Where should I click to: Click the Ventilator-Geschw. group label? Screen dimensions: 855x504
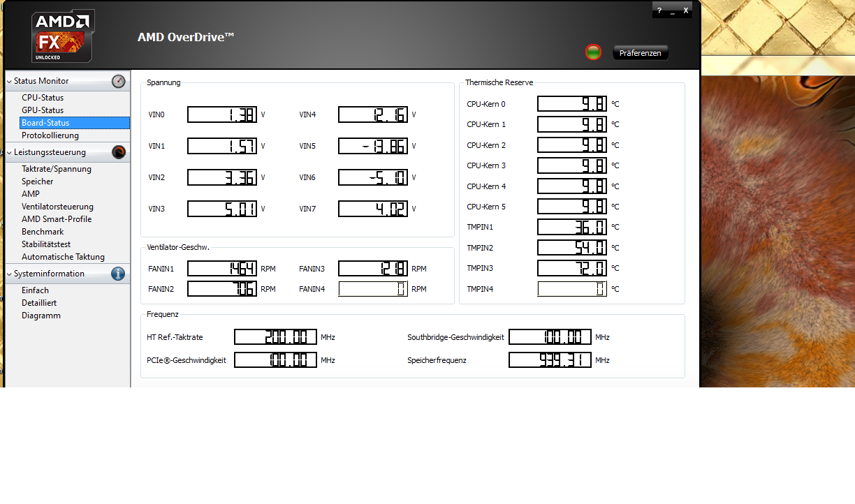178,247
